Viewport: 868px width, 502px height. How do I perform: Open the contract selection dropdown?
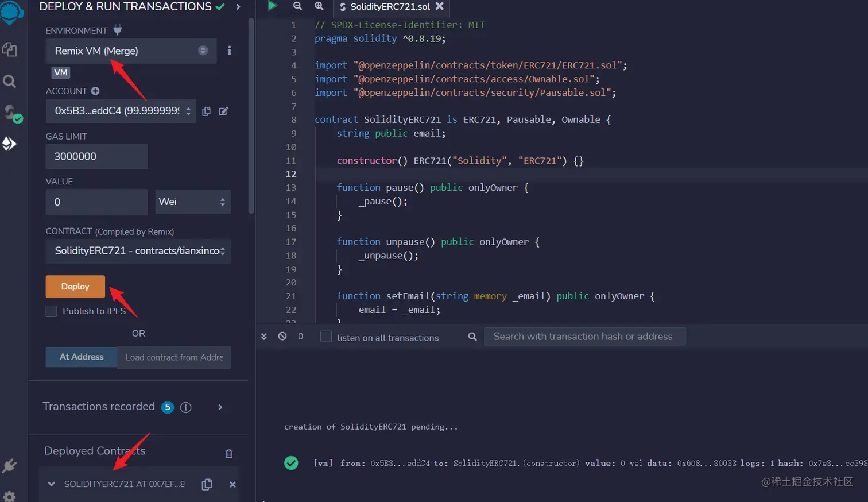[138, 251]
